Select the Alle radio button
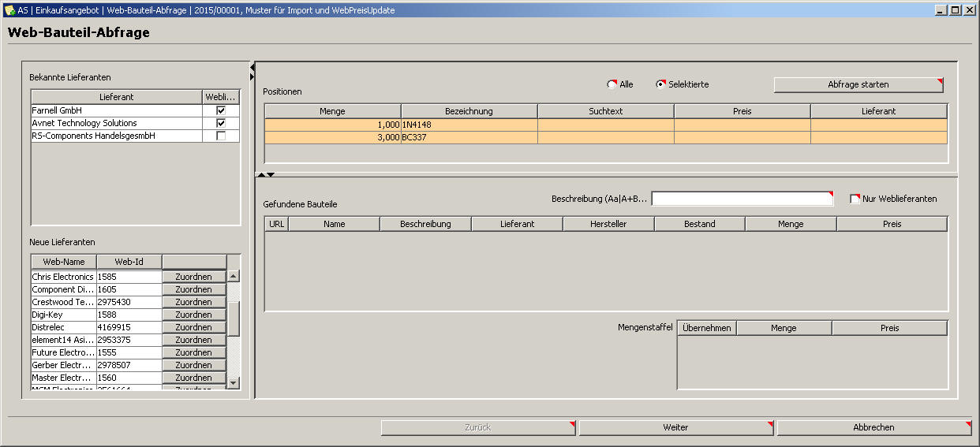The height and width of the screenshot is (447, 980). tap(612, 84)
